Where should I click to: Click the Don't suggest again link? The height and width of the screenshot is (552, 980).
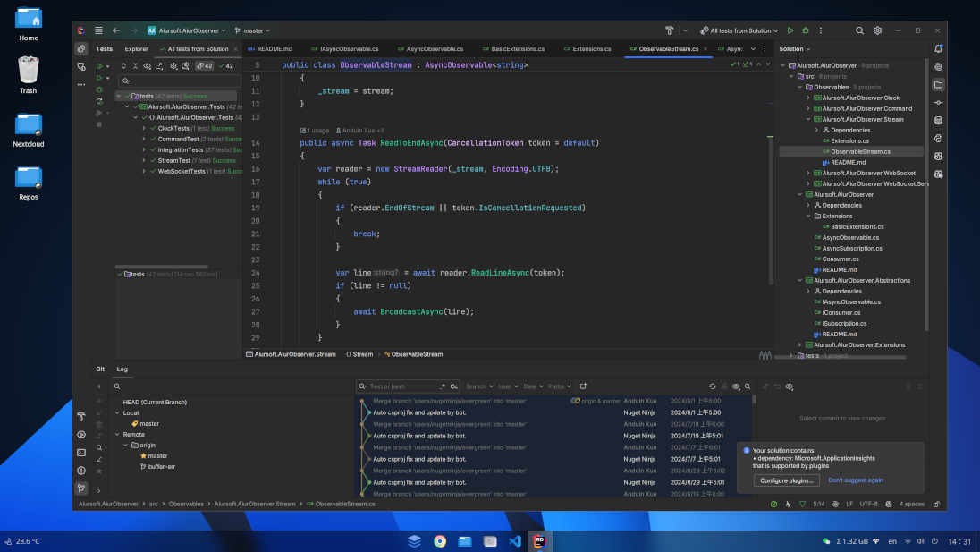(x=855, y=480)
